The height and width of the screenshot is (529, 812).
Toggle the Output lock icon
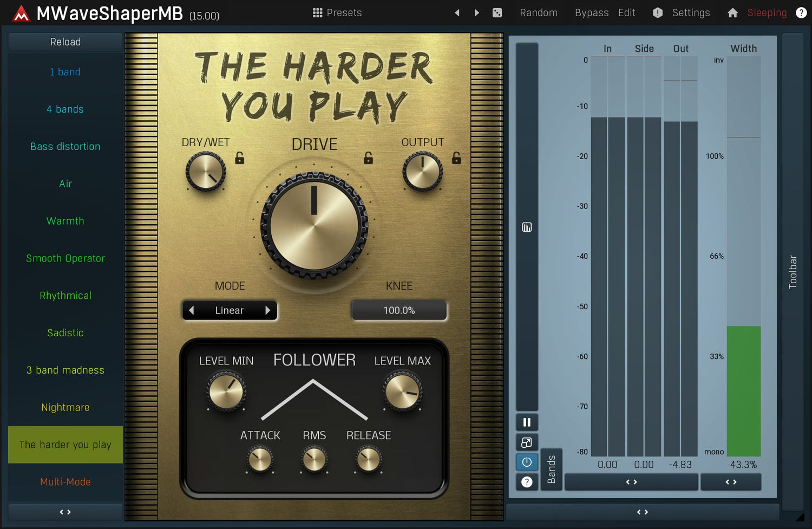(456, 158)
